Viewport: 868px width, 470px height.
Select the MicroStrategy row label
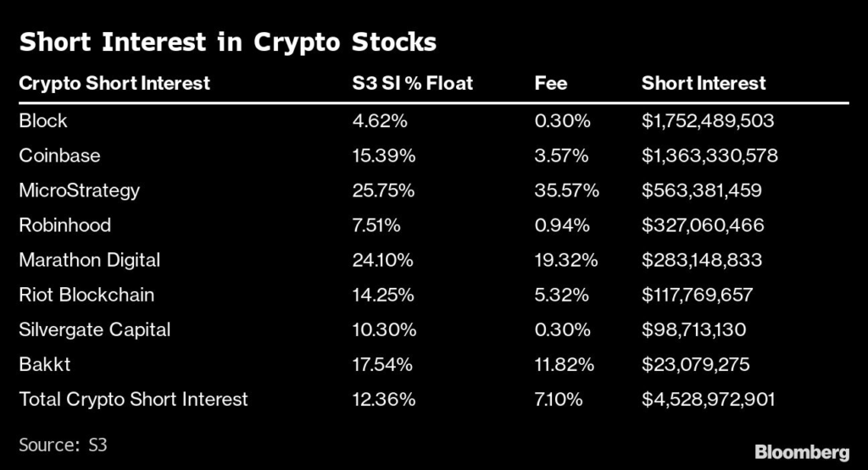coord(79,191)
